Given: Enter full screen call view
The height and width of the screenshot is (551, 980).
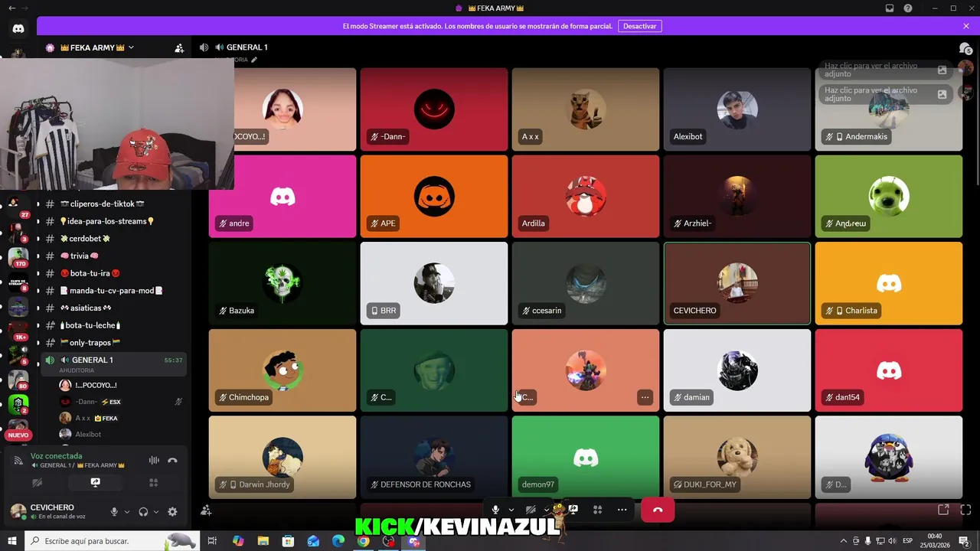Looking at the screenshot, I should [965, 510].
